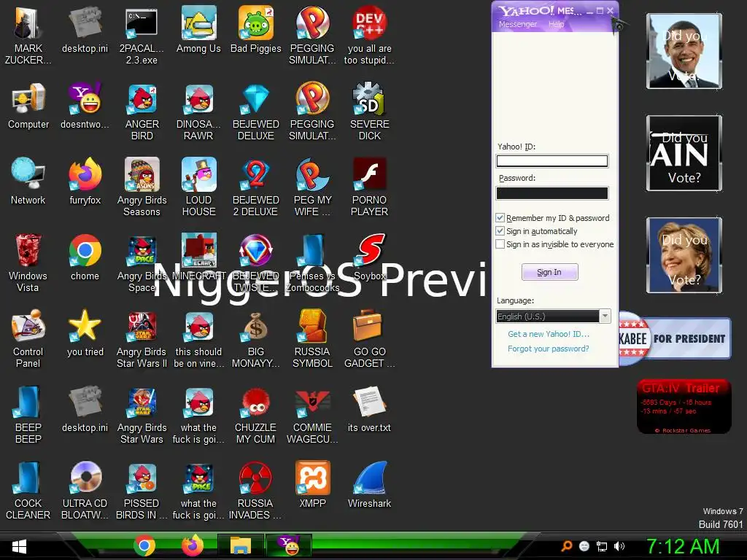Select the MARK ZUCKER... desktop icon

click(x=28, y=35)
